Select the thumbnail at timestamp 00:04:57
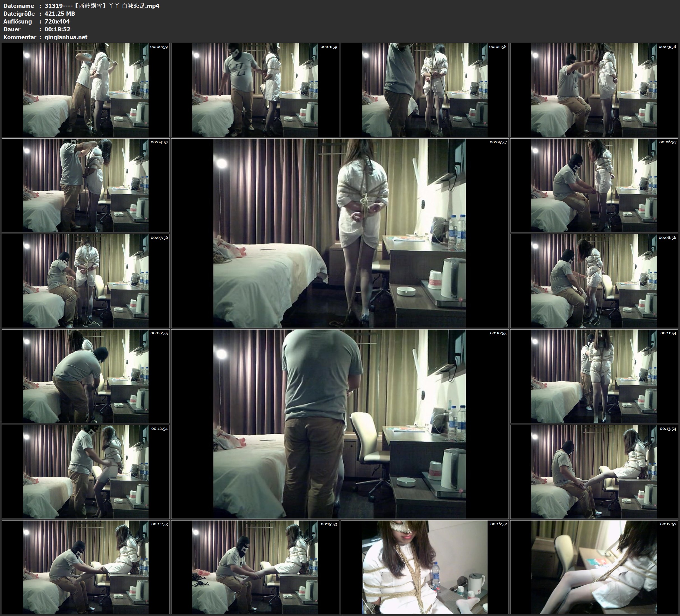The height and width of the screenshot is (616, 680). tap(86, 185)
